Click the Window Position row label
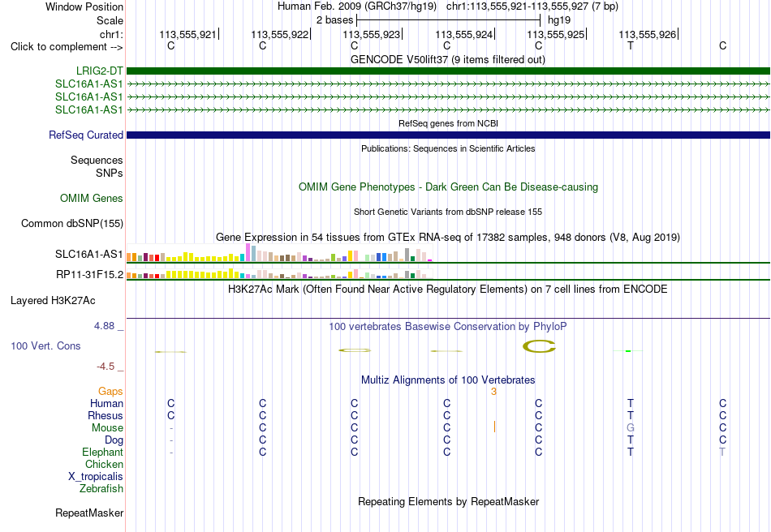Image resolution: width=771 pixels, height=532 pixels. [x=84, y=6]
